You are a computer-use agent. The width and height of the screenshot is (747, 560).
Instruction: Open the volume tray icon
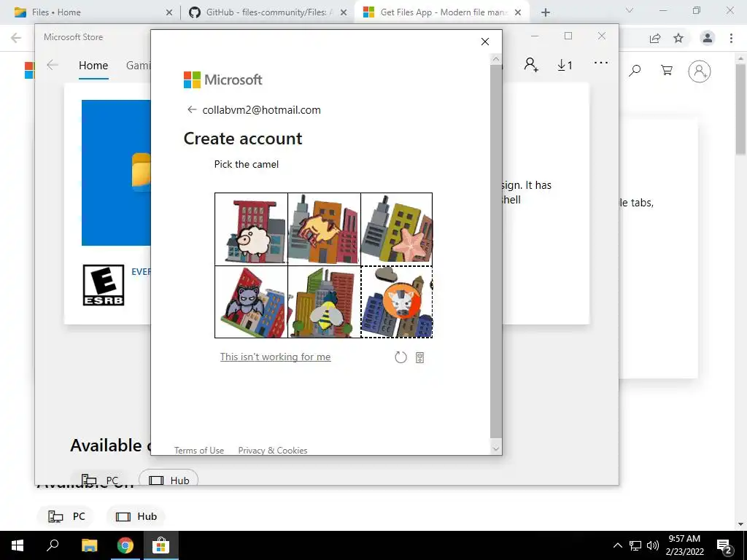653,545
